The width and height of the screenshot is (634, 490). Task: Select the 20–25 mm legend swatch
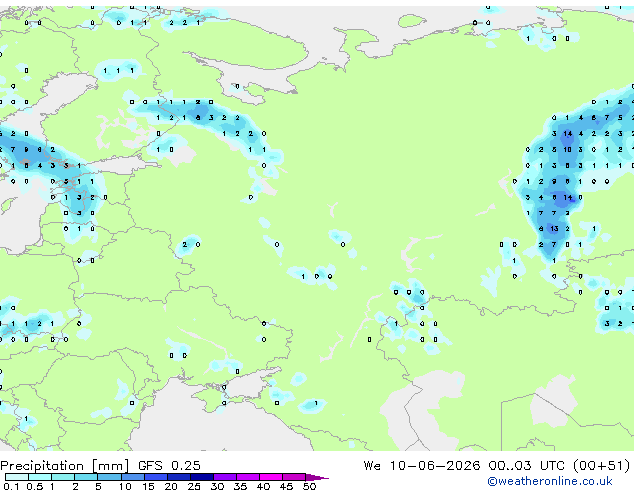click(178, 477)
